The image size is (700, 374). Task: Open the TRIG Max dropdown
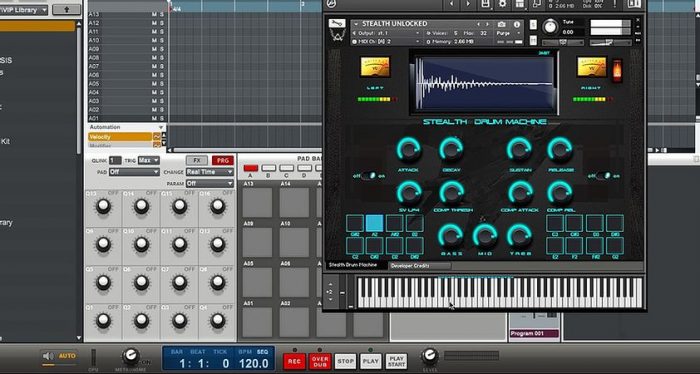point(149,160)
